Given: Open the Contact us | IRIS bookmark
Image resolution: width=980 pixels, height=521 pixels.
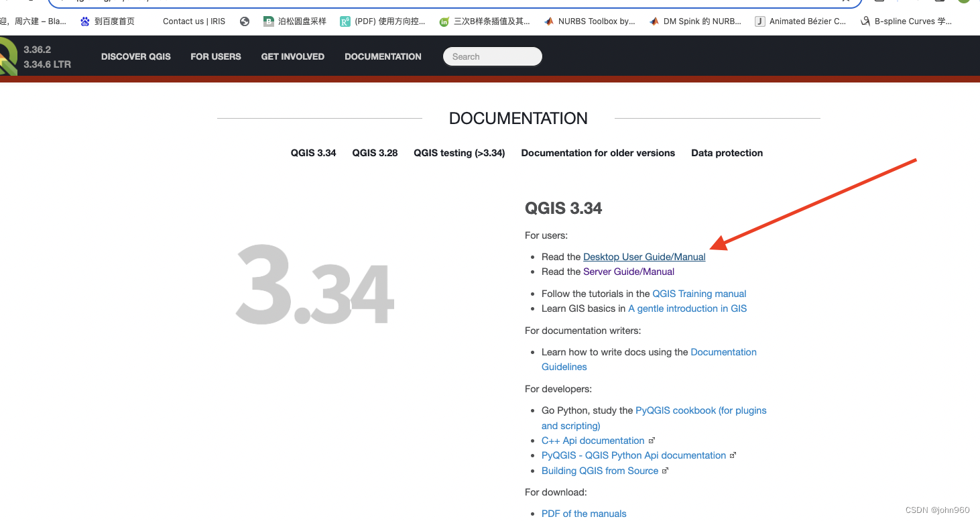Looking at the screenshot, I should pos(193,21).
